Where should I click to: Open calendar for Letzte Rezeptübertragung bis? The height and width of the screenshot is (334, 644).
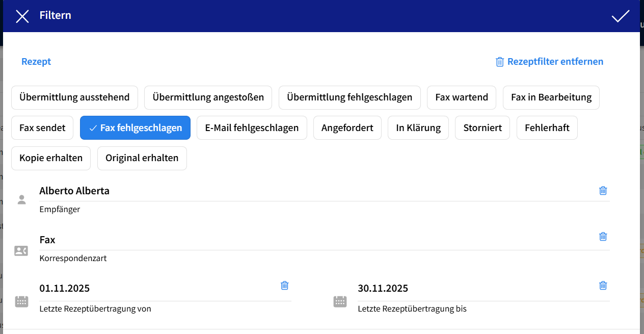click(x=340, y=301)
